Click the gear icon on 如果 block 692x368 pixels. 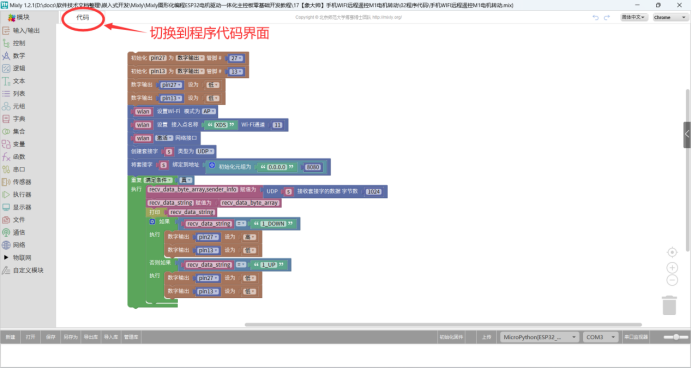pyautogui.click(x=152, y=222)
